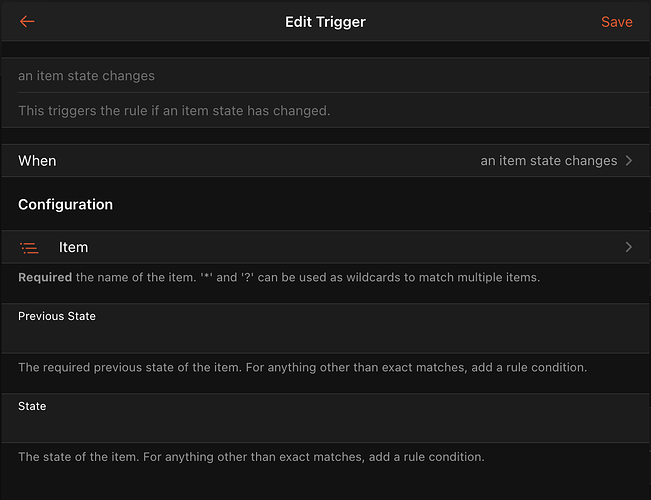Click the Save button
Screen dimensions: 651x500
[616, 22]
